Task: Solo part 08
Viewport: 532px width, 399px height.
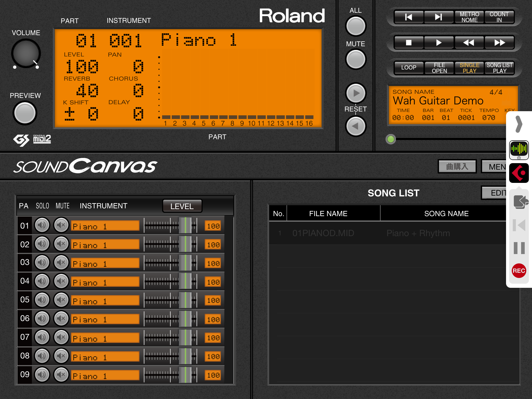Action: click(42, 356)
